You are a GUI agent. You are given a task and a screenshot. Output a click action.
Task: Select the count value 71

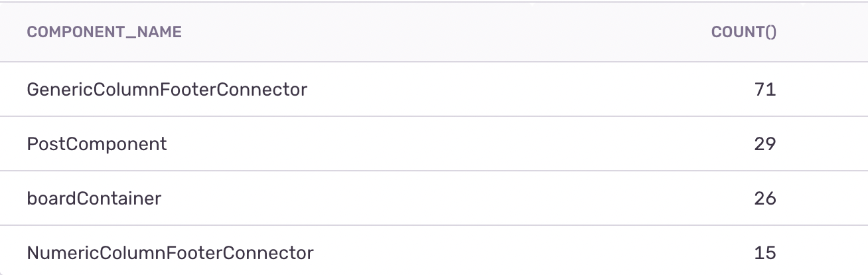765,89
